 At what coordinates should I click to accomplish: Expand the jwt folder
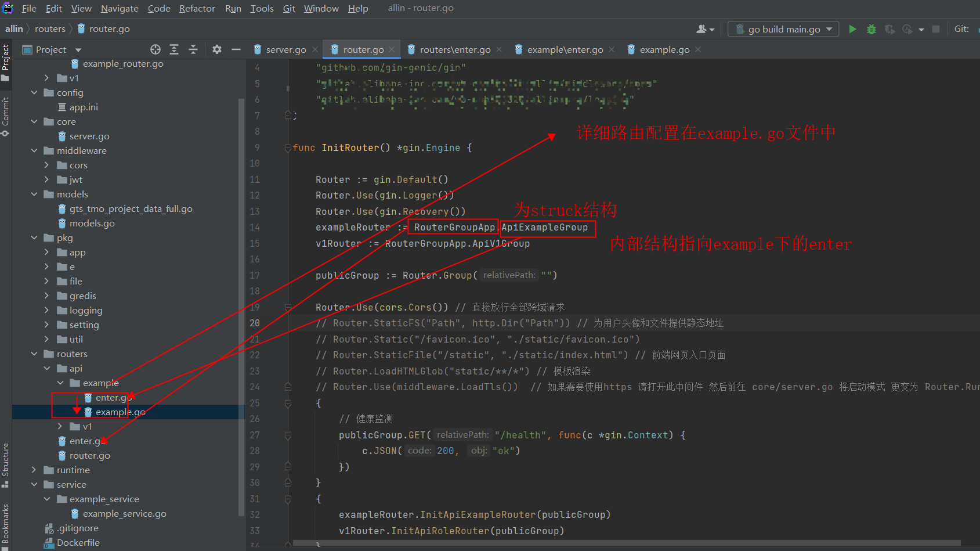(x=47, y=179)
